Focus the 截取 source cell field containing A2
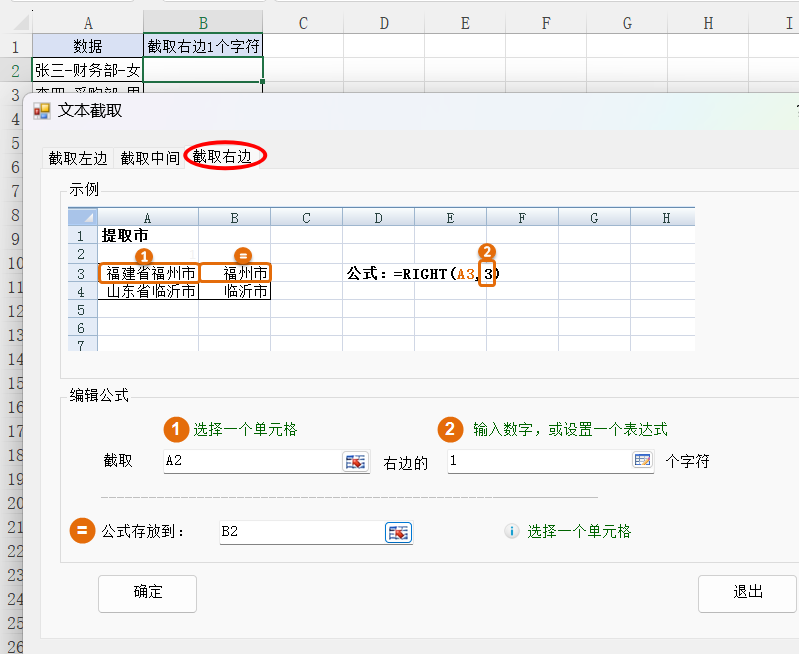The image size is (799, 654). coord(250,461)
